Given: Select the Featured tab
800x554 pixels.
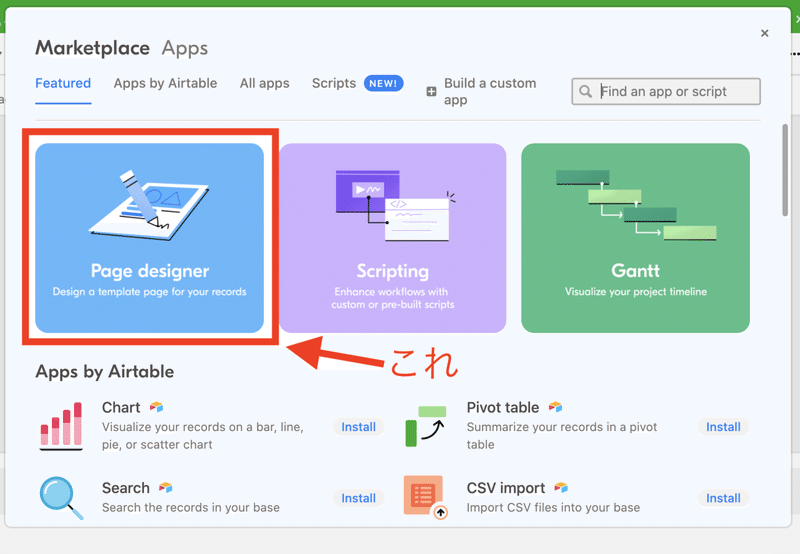Looking at the screenshot, I should (x=63, y=83).
